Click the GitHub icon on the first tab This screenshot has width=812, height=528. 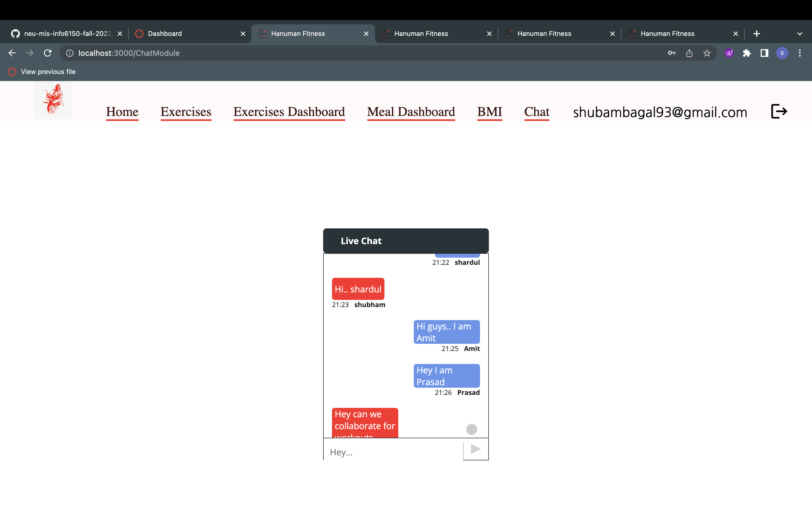15,33
